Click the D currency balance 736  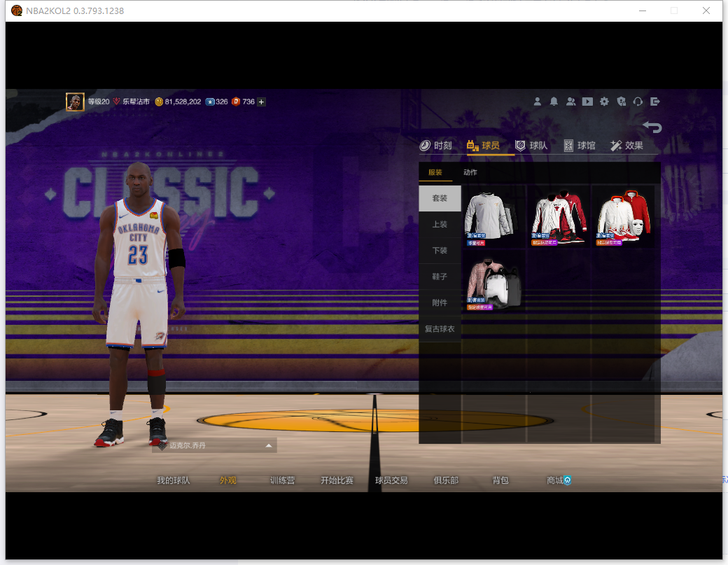pos(248,102)
